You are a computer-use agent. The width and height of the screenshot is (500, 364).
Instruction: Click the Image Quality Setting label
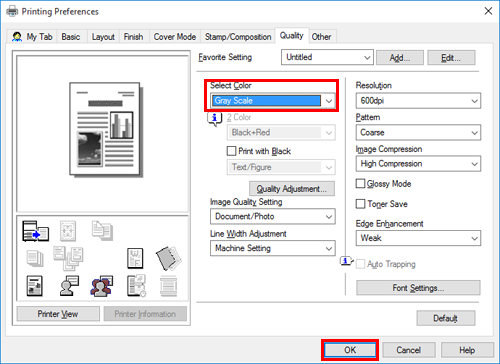pos(246,202)
